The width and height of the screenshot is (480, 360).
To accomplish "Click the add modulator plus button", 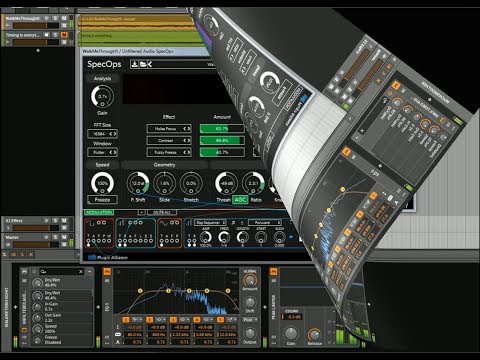I will (142, 212).
